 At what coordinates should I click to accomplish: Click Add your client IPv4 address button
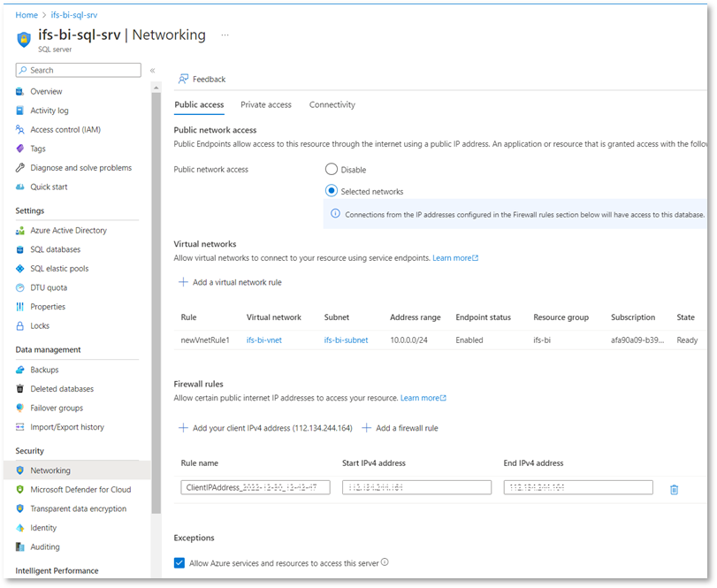click(x=265, y=429)
